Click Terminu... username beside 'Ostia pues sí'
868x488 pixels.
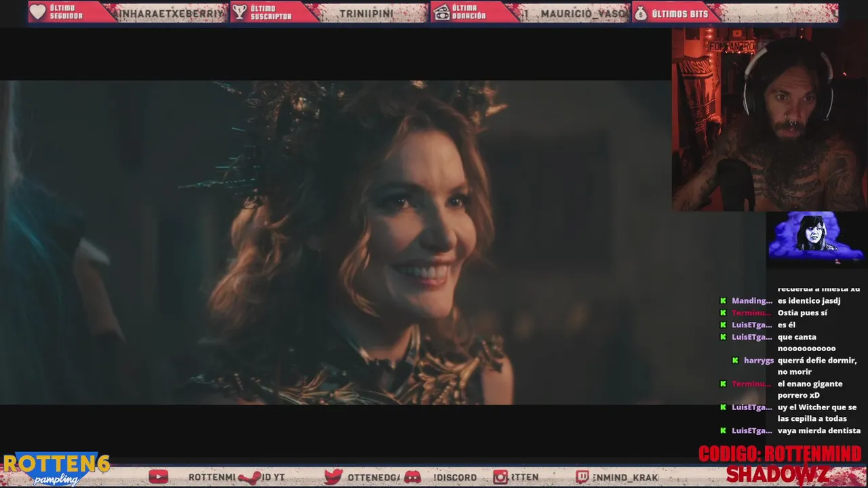point(752,313)
